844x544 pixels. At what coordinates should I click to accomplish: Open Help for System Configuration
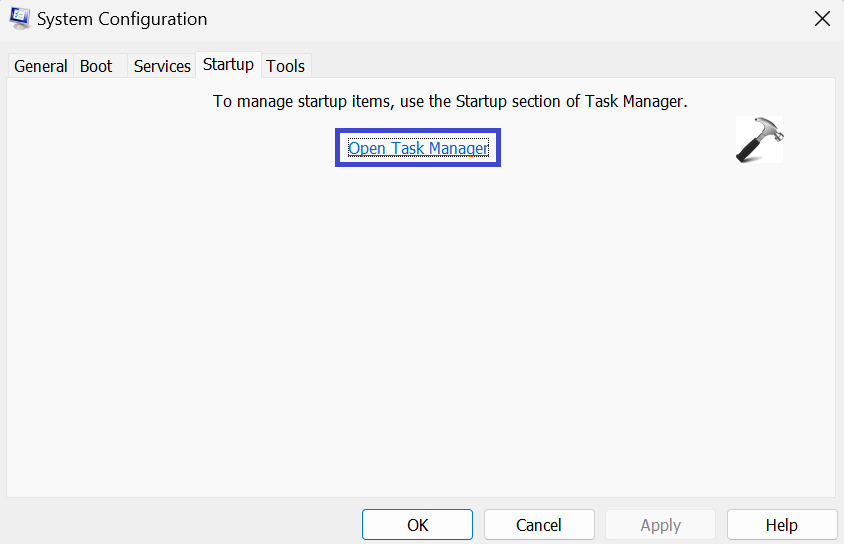pos(781,525)
